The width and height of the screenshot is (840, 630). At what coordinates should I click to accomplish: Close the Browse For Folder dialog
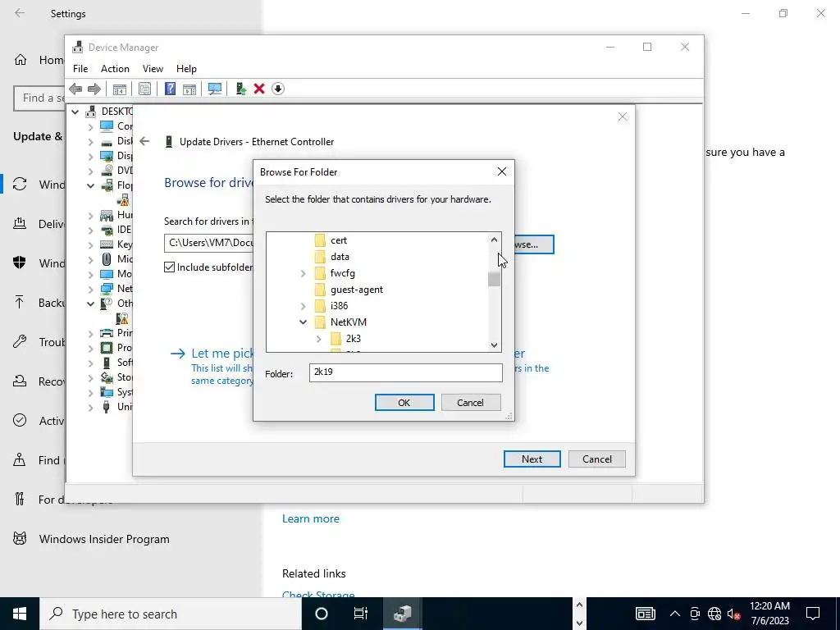(x=501, y=172)
